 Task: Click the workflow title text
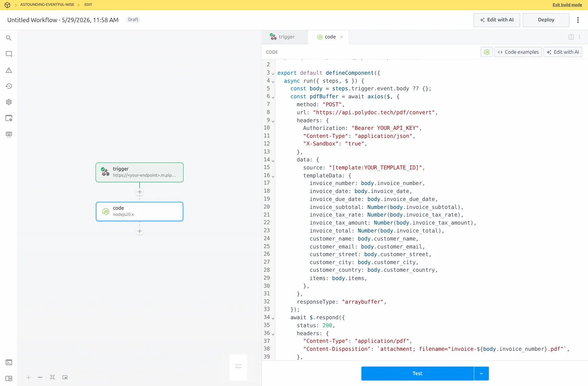(x=63, y=20)
